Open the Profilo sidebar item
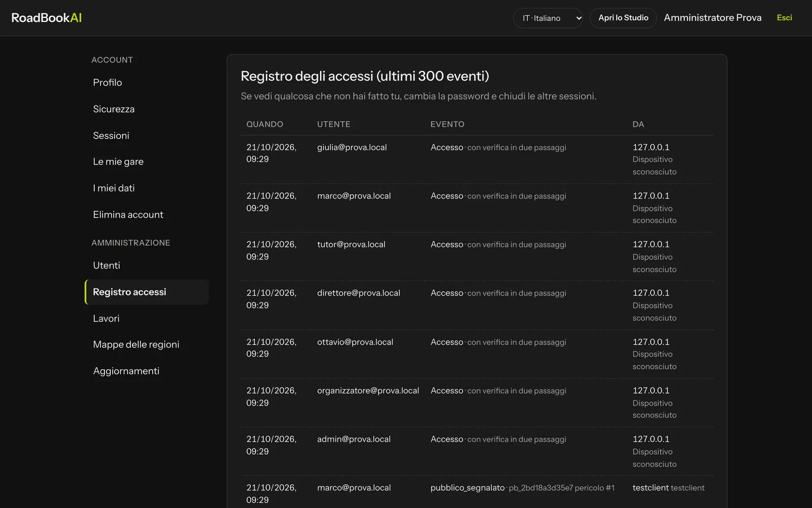The height and width of the screenshot is (508, 812). [x=147, y=82]
